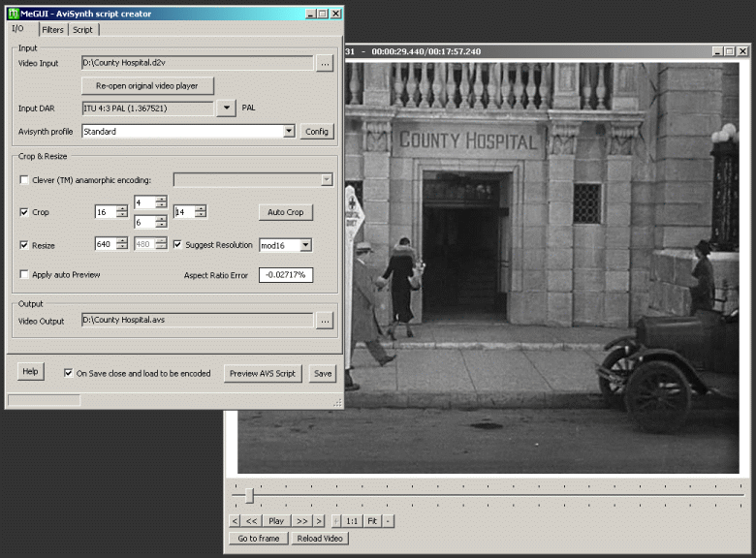Click the preview timeline slider handle
The width and height of the screenshot is (756, 558).
coord(249,495)
